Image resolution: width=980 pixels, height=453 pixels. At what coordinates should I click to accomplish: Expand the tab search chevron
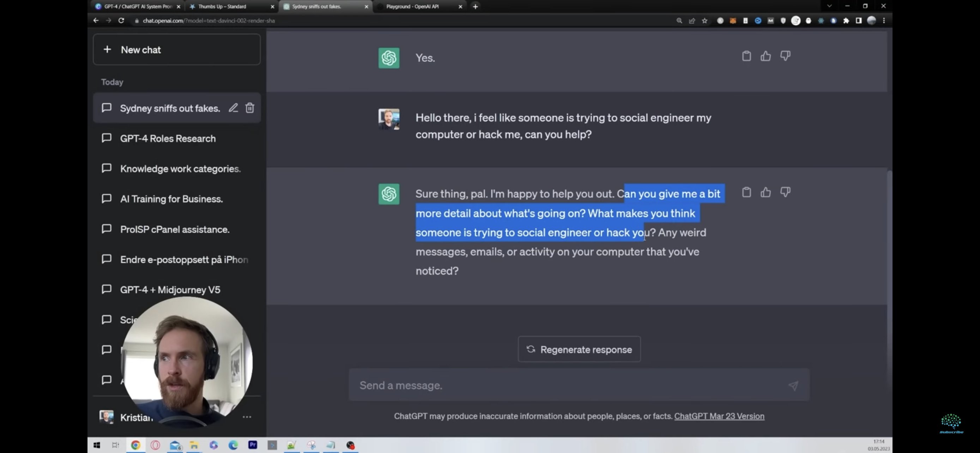click(829, 6)
